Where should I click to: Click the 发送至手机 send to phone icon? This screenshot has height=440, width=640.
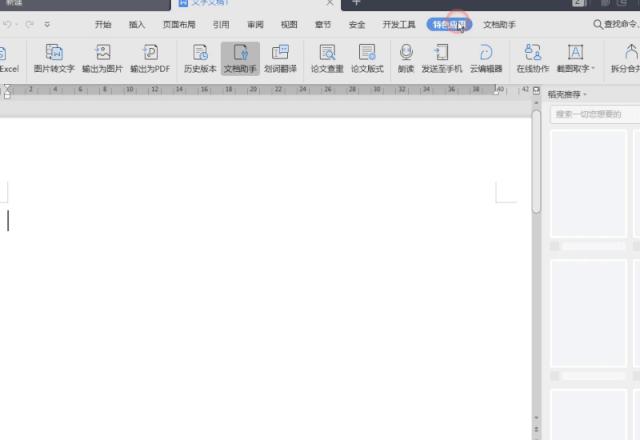[442, 53]
